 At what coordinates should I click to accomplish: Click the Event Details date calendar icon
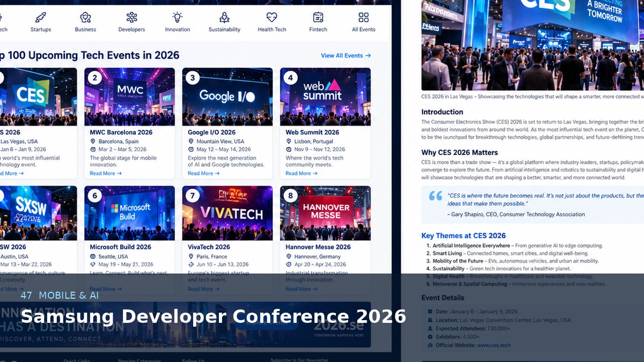click(430, 312)
